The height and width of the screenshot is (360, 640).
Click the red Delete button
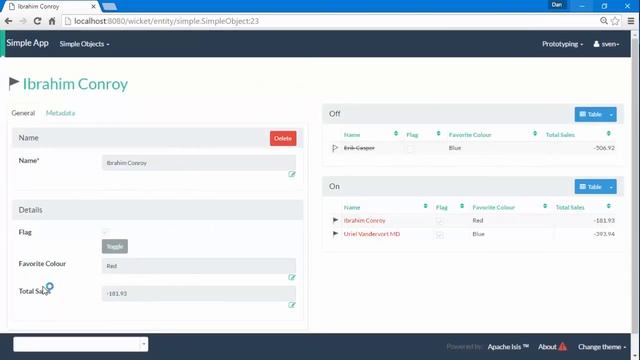pyautogui.click(x=283, y=138)
